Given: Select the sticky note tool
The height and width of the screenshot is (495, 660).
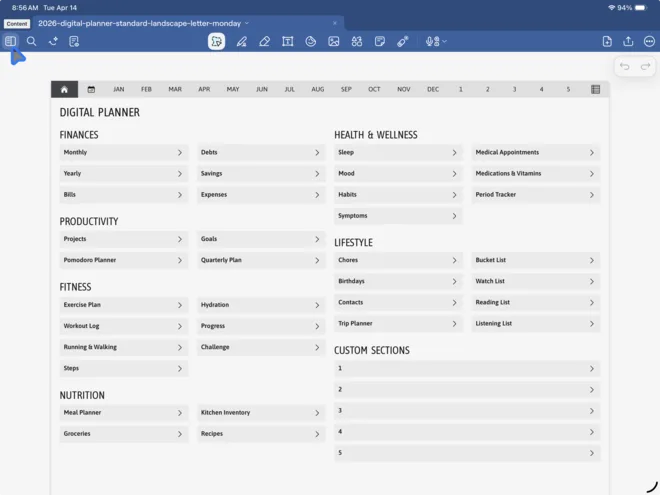Looking at the screenshot, I should tap(380, 41).
